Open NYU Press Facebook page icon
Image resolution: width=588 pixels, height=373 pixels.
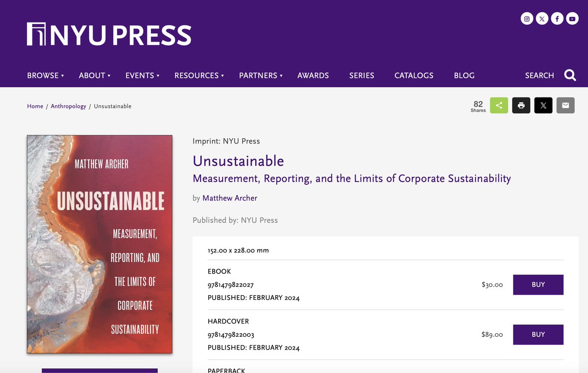pos(557,19)
